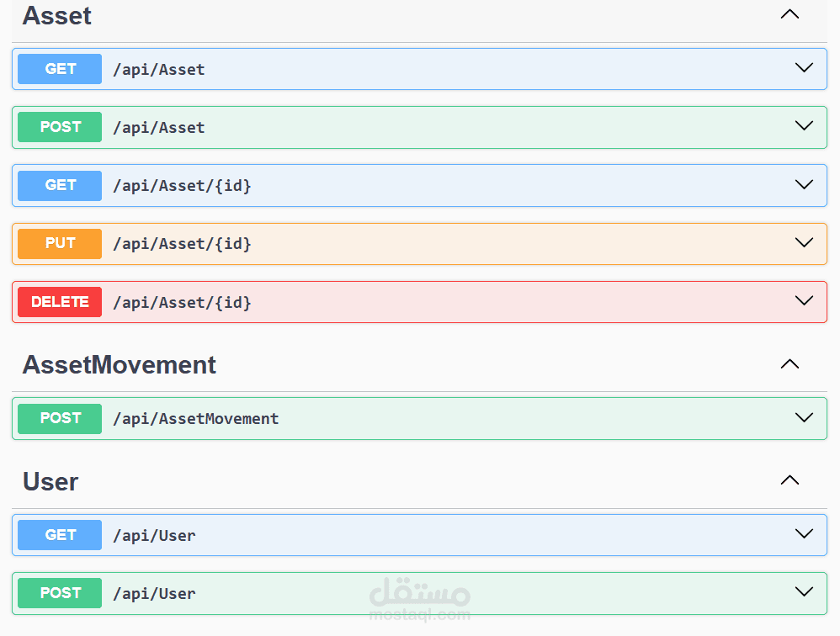840x636 pixels.
Task: Collapse the User section with its up arrow
Action: (x=789, y=480)
